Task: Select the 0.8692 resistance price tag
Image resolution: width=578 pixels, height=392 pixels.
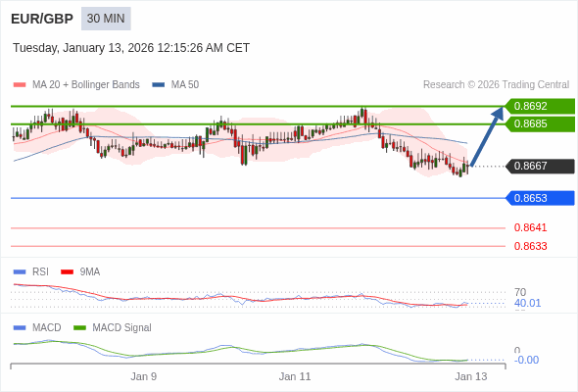Action: click(541, 106)
